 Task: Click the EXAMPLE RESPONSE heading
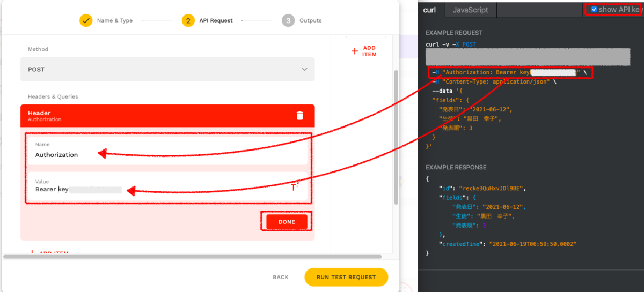pyautogui.click(x=456, y=167)
